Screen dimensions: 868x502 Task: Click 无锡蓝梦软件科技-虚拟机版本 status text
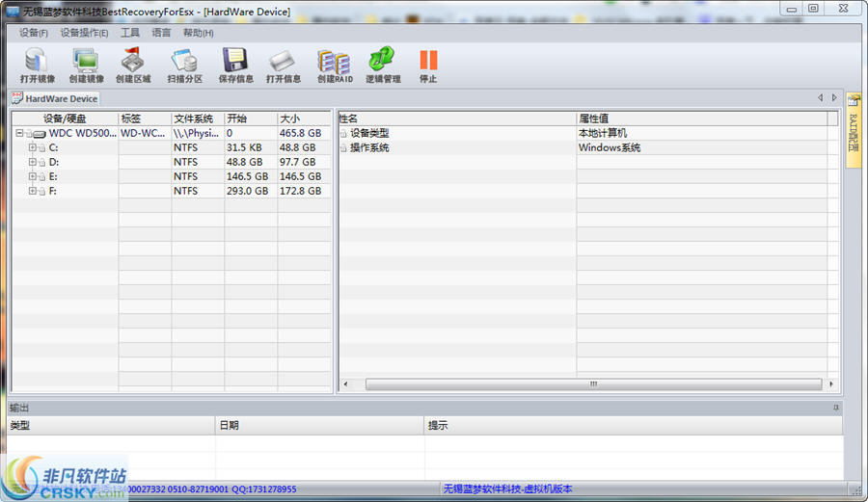click(x=507, y=489)
